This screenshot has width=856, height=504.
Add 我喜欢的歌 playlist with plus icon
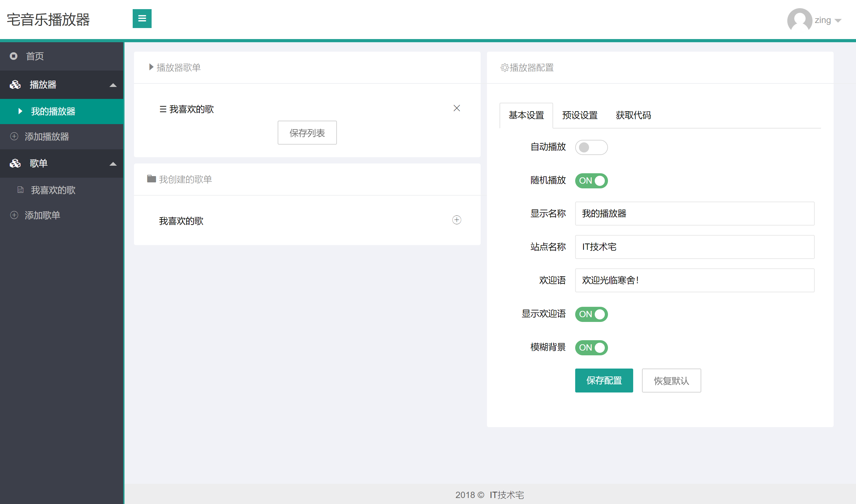(456, 220)
